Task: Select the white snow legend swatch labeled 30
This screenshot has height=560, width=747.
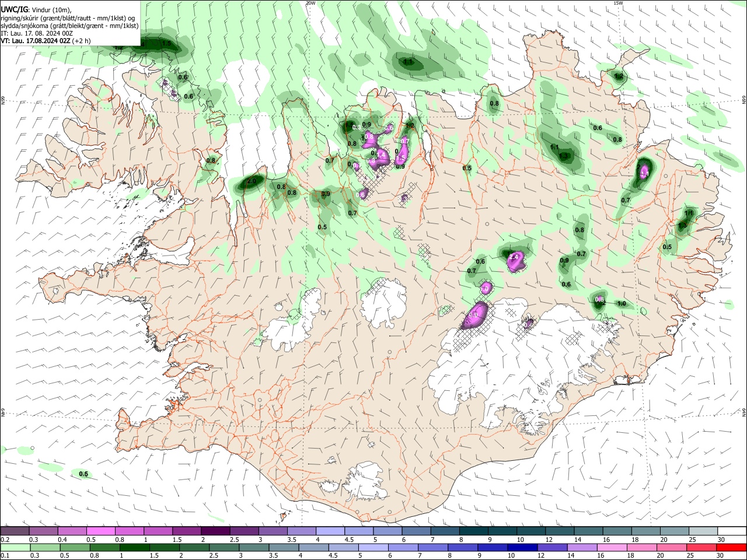Action: click(732, 531)
